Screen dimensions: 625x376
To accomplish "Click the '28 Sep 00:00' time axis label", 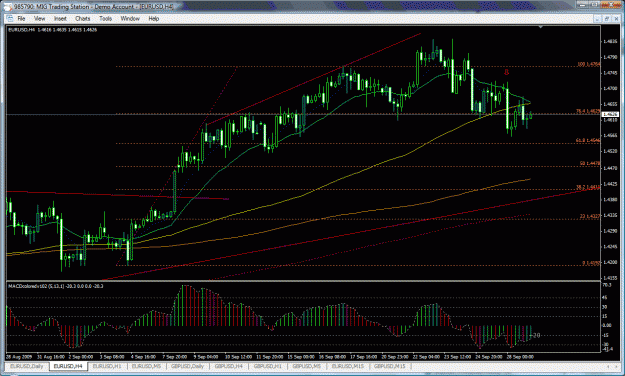I will pyautogui.click(x=521, y=357).
